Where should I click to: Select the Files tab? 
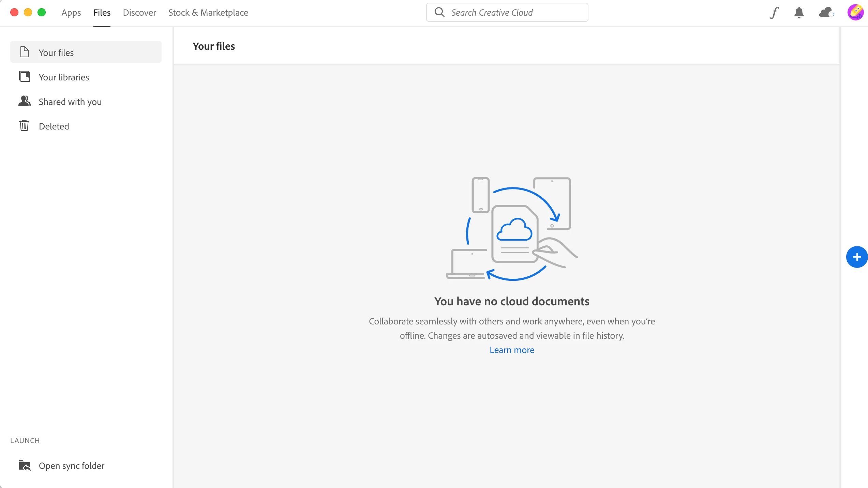102,13
